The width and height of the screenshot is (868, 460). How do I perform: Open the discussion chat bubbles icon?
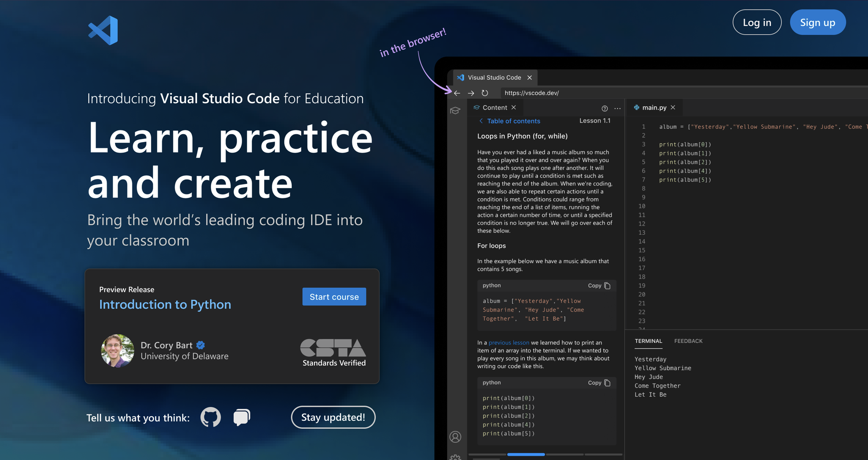[x=242, y=417]
